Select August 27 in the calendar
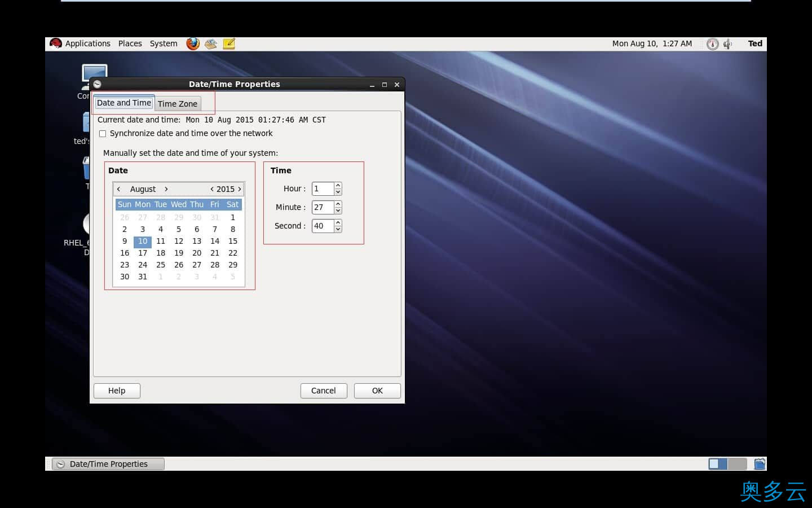The height and width of the screenshot is (508, 812). 197,265
